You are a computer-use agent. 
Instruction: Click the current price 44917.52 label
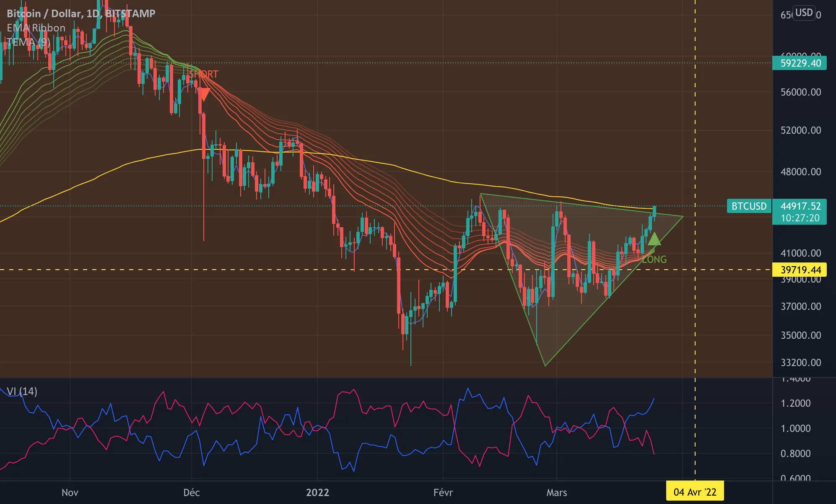click(800, 206)
